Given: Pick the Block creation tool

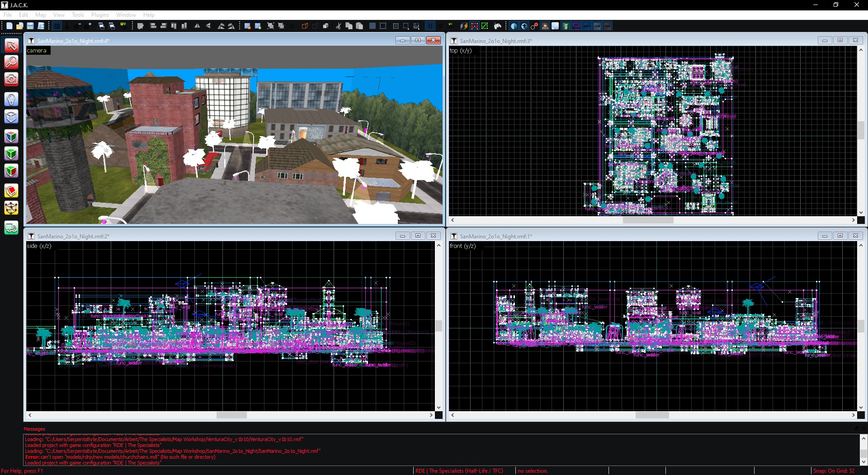Looking at the screenshot, I should click(x=11, y=117).
